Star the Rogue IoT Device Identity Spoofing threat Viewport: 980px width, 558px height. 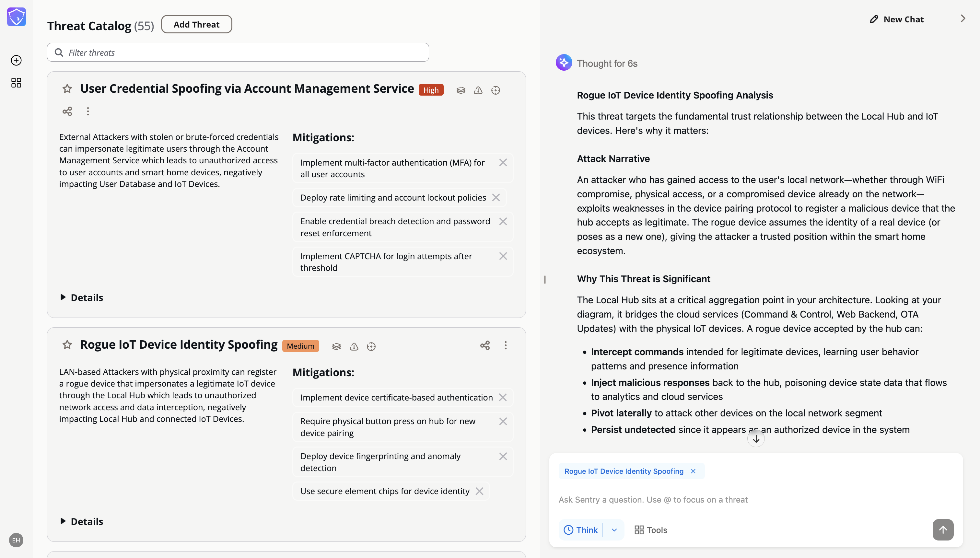coord(67,345)
